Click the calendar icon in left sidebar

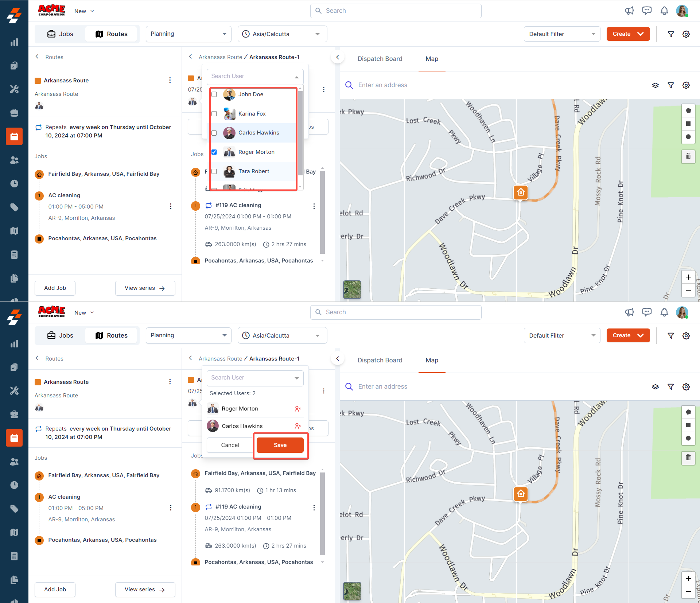pos(14,136)
